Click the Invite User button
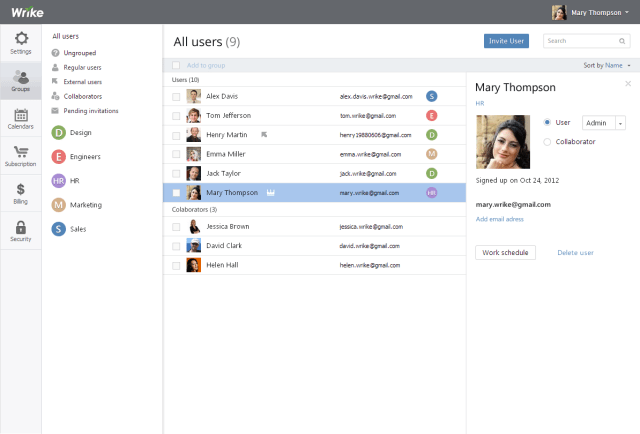640x434 pixels. click(506, 41)
